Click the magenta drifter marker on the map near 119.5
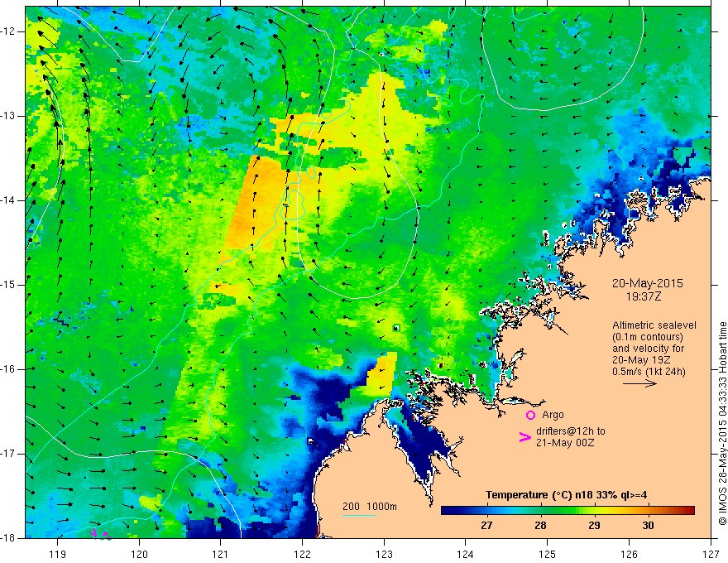Viewport: 728px width, 563px height. (93, 533)
